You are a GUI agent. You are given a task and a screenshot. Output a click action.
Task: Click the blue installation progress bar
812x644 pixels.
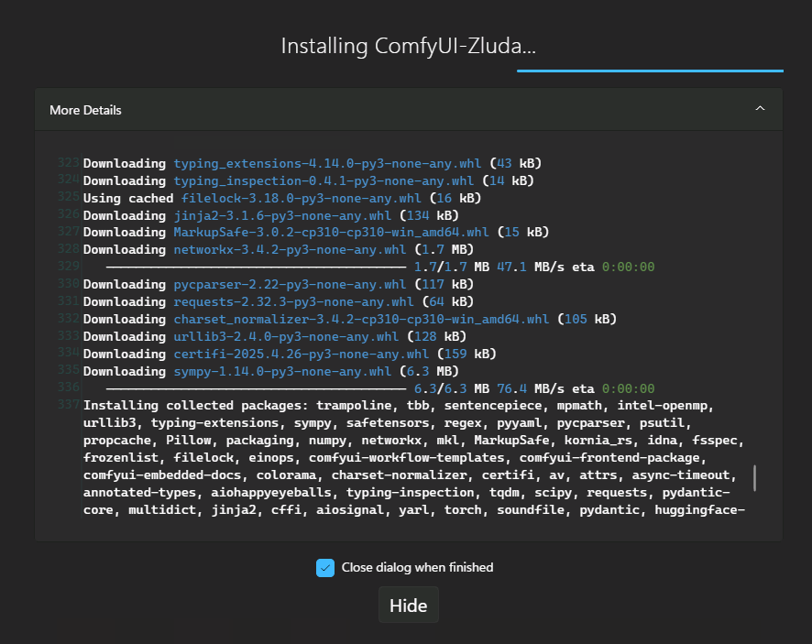pos(649,71)
